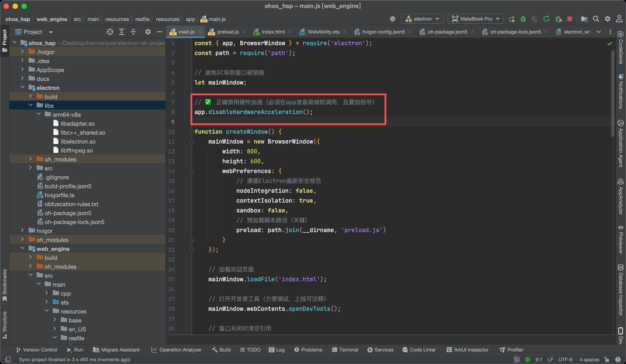Open the MateBook Pro device dropdown
Screen dimensions: 626x364
(476, 19)
